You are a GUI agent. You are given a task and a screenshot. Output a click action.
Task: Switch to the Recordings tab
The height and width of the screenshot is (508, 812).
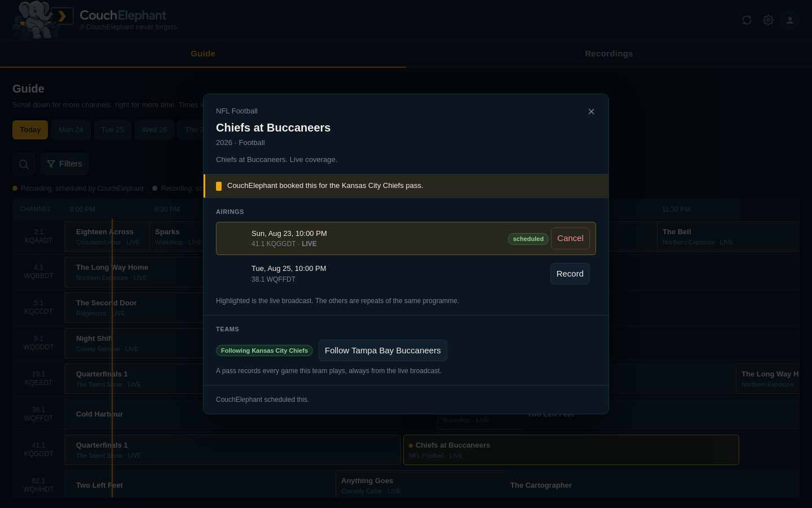tap(609, 54)
